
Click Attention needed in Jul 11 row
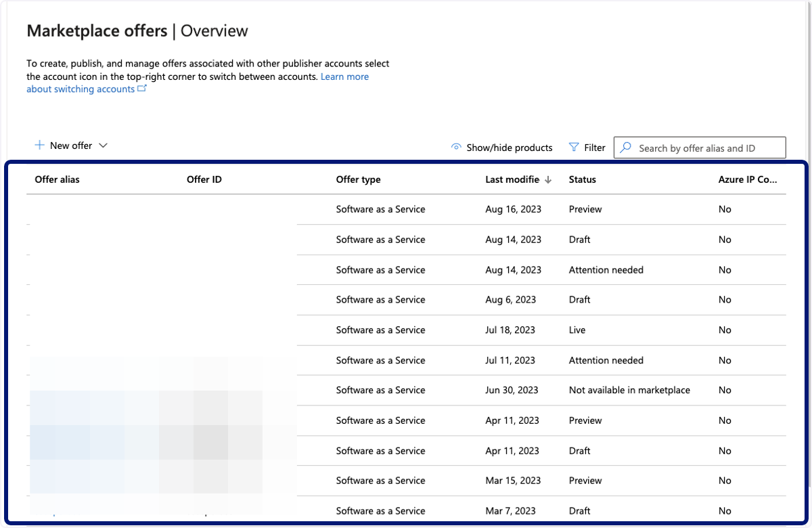click(x=606, y=360)
